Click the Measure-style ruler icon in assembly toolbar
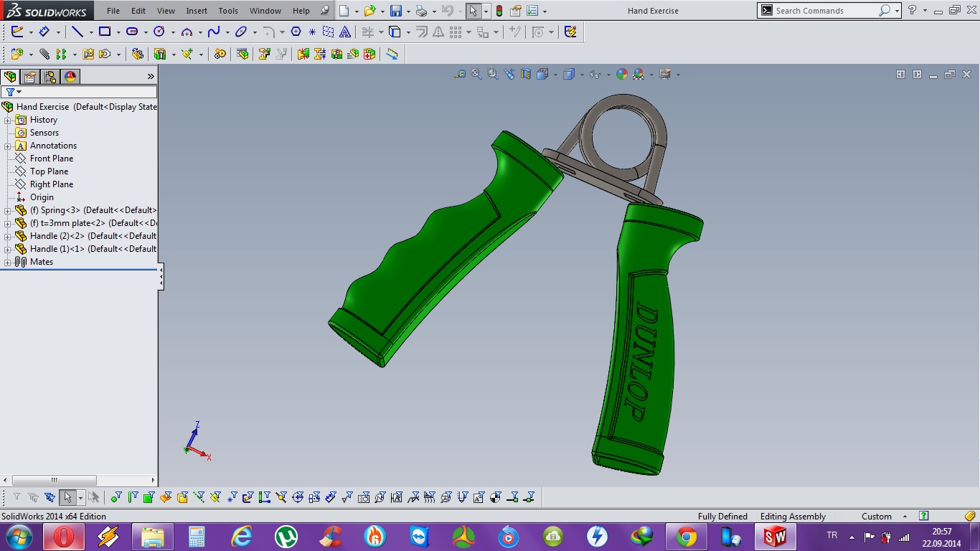 [392, 54]
